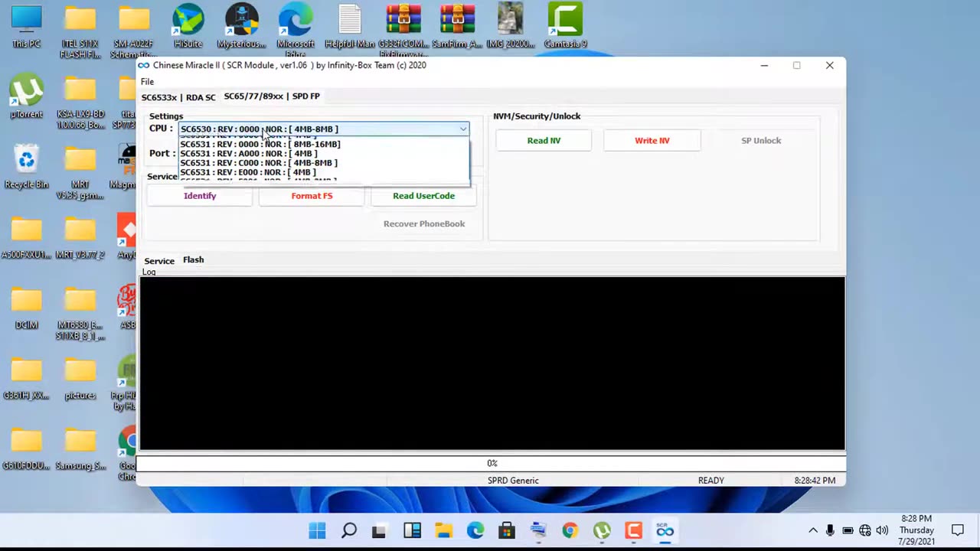
Task: Open Task View on the taskbar
Action: click(x=380, y=530)
